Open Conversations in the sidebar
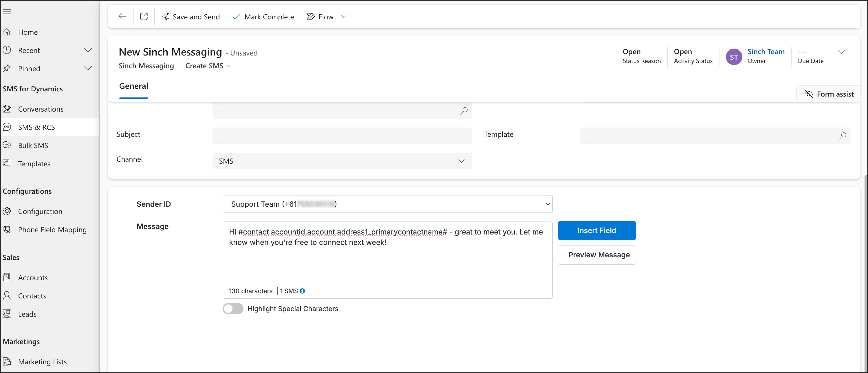This screenshot has width=868, height=373. click(50, 109)
